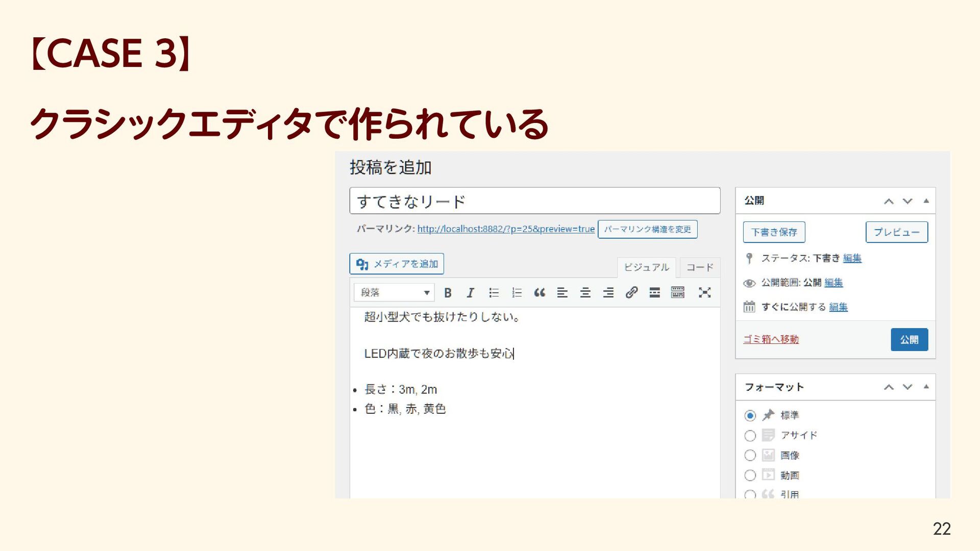Move the フォーマット panel down with the chevron

[907, 387]
